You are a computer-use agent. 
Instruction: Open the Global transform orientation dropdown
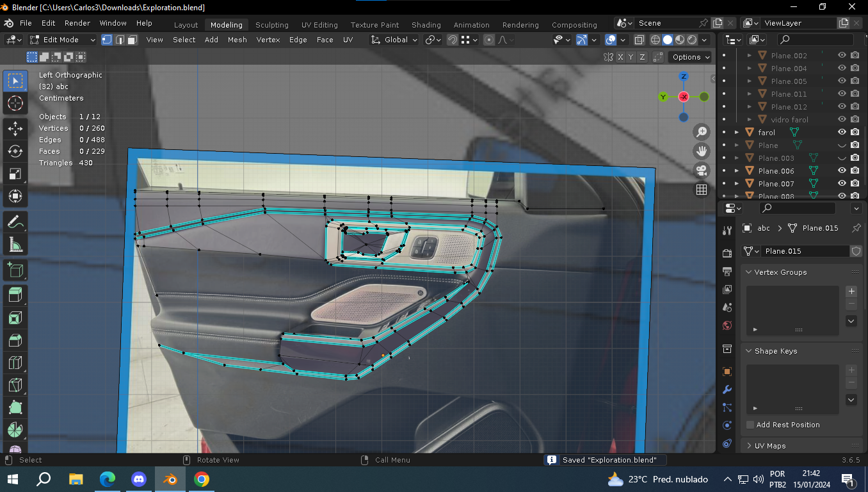pos(394,40)
